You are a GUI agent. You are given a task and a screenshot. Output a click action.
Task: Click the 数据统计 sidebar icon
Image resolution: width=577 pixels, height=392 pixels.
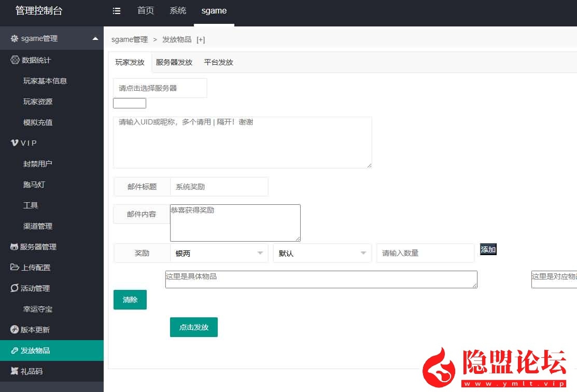(x=15, y=60)
